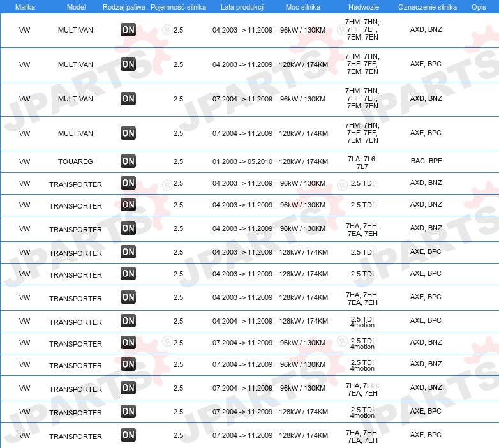This screenshot has width=499, height=448.
Task: Click 128kW / 174KM in TRANSPORTER 04.2004 row
Action: (x=303, y=321)
